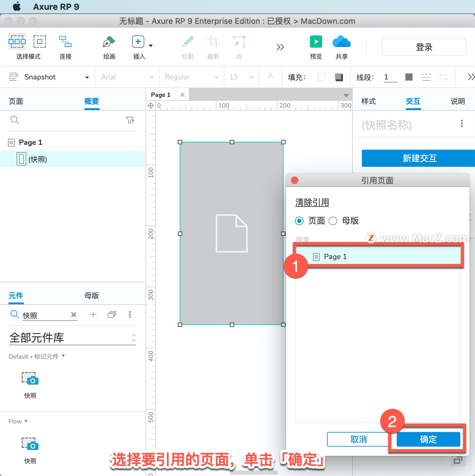
Task: Open the snapshot name options menu
Action: tap(462, 123)
